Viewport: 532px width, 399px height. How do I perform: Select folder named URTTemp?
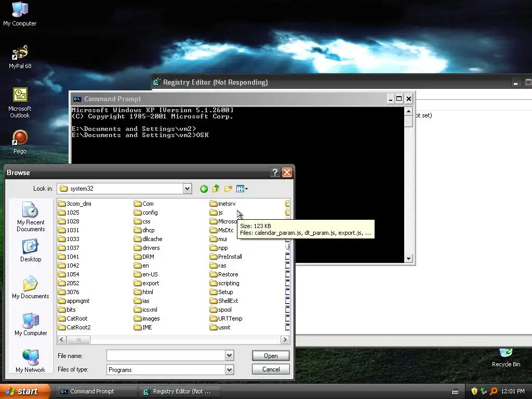(226, 318)
